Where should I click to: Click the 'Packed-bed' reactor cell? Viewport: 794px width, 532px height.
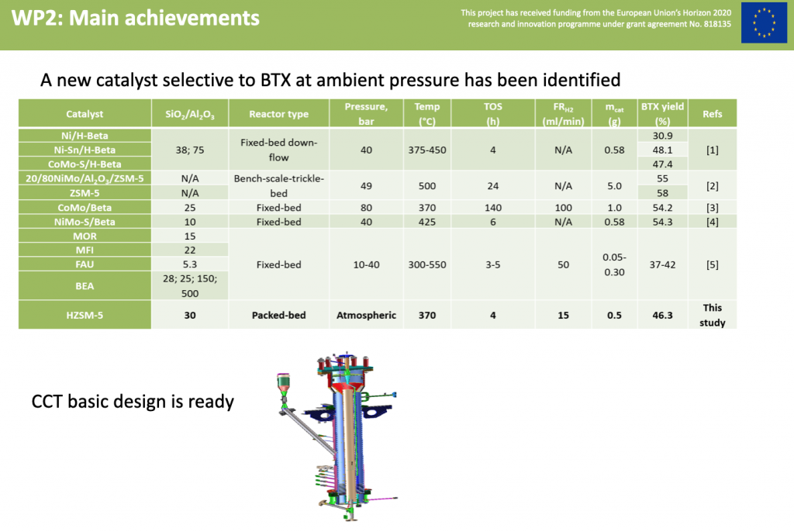(x=278, y=315)
